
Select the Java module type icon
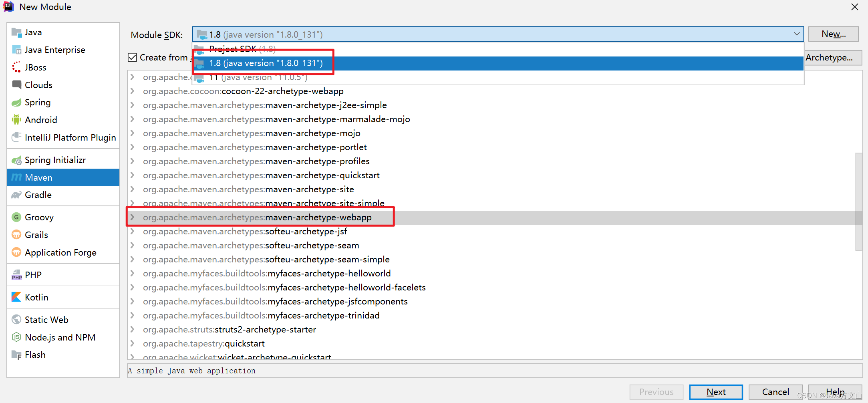pyautogui.click(x=16, y=32)
